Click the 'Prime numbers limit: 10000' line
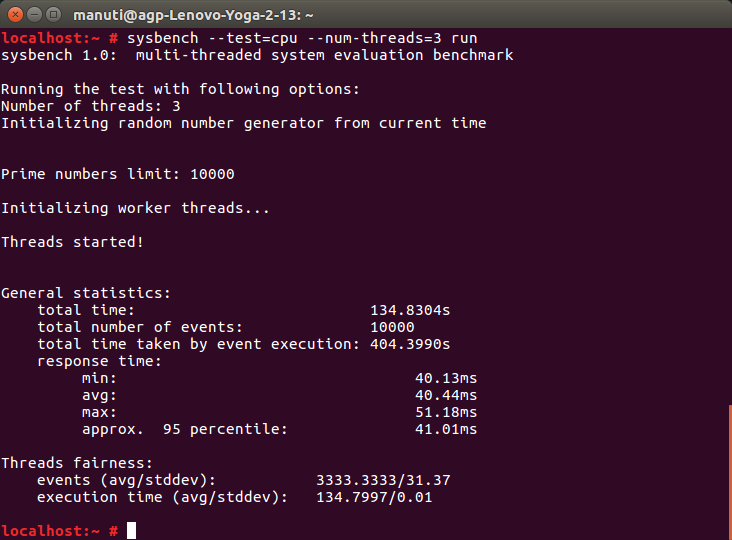Image resolution: width=732 pixels, height=540 pixels. (118, 174)
